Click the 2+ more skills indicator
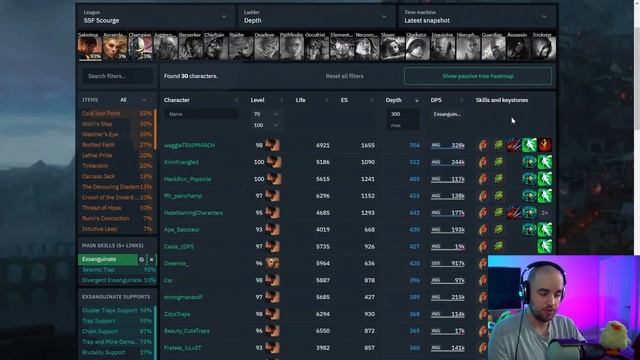640x360 pixels. (545, 213)
